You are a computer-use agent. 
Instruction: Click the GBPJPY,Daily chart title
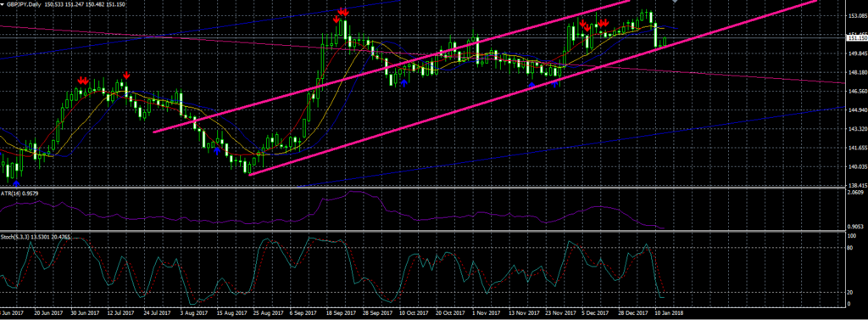tap(23, 4)
